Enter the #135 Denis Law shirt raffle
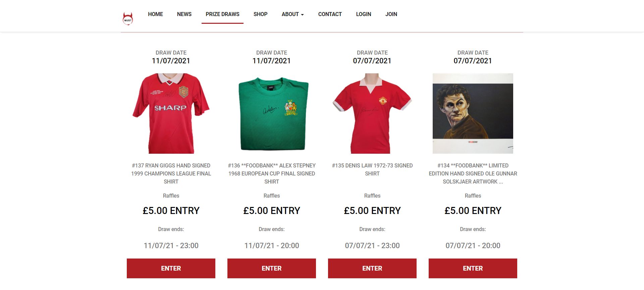Image resolution: width=644 pixels, height=290 pixels. click(372, 268)
